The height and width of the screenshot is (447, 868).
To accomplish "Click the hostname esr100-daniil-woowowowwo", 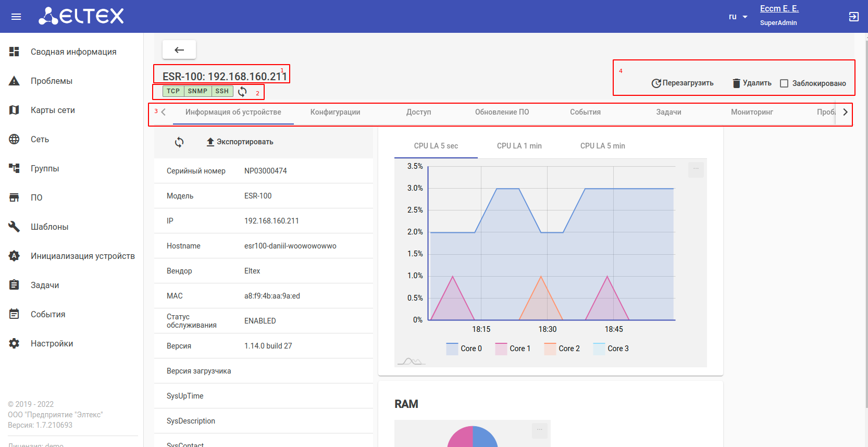I will [x=290, y=246].
